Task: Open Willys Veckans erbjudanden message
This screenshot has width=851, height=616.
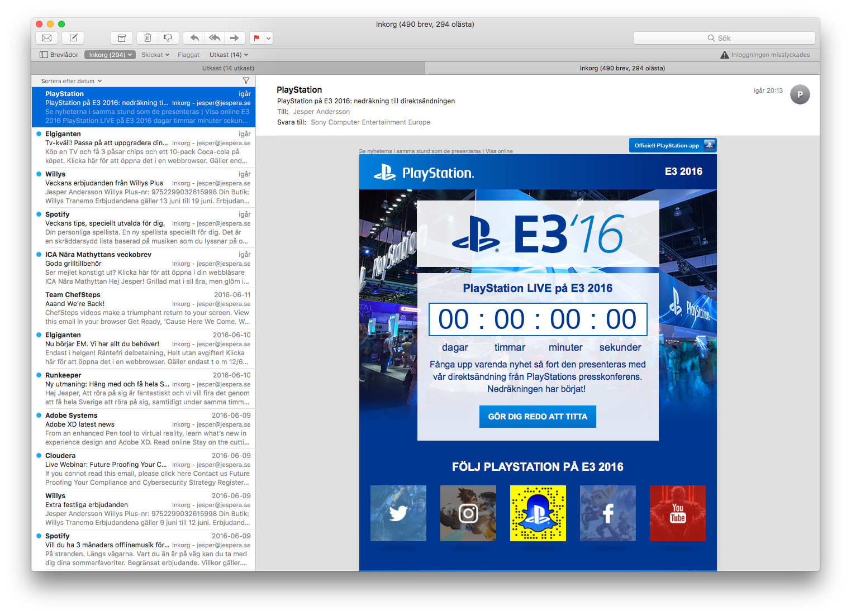Action: click(144, 188)
